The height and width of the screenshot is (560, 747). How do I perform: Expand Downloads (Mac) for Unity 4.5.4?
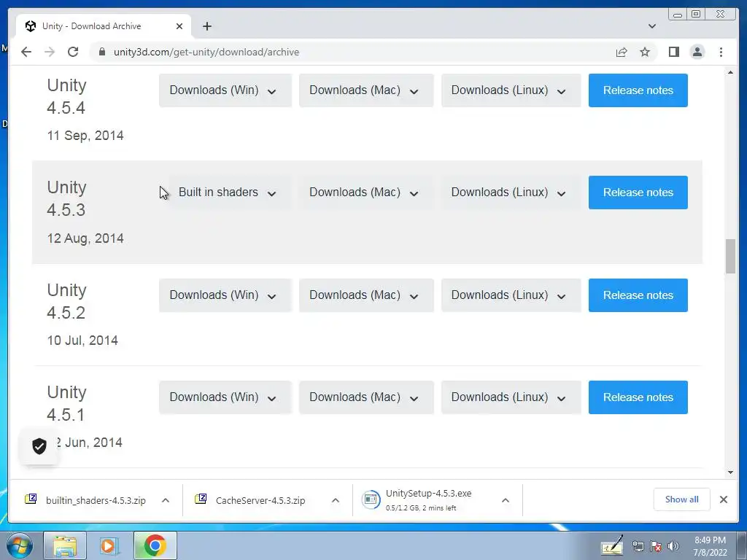click(x=366, y=90)
